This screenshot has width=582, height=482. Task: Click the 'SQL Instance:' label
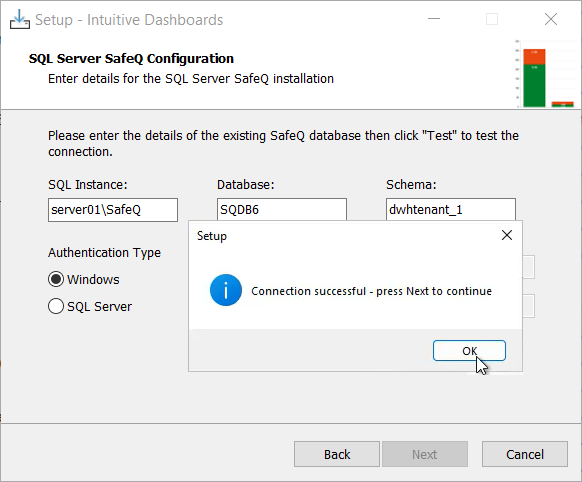pyautogui.click(x=88, y=184)
